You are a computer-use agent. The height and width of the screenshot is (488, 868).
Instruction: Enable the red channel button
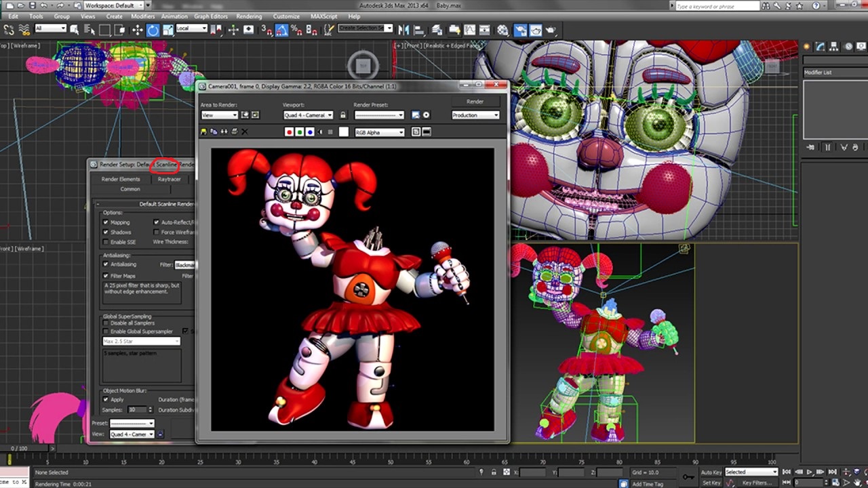click(289, 132)
